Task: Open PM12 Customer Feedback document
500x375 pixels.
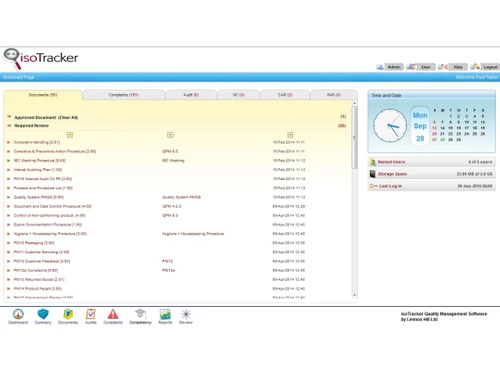Action: click(42, 261)
